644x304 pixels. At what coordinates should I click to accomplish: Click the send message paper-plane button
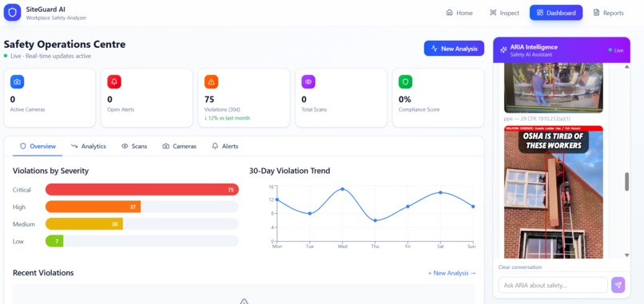(x=618, y=285)
